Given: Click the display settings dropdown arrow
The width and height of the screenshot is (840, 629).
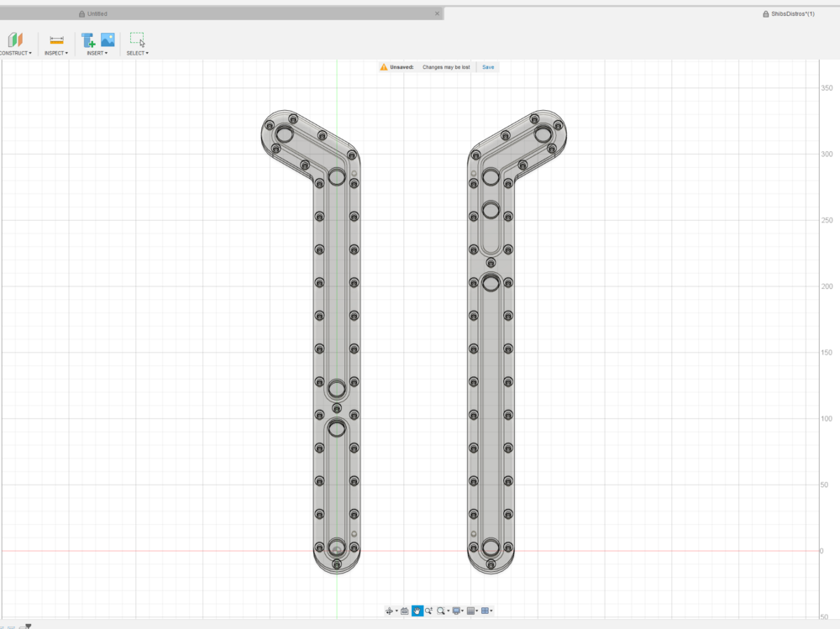Looking at the screenshot, I should [x=464, y=611].
